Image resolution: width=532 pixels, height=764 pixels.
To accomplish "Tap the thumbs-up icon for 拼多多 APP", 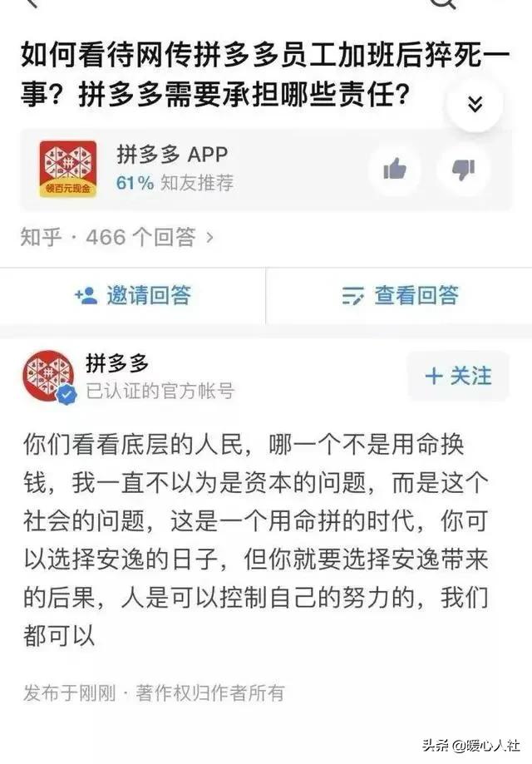I will (x=395, y=169).
